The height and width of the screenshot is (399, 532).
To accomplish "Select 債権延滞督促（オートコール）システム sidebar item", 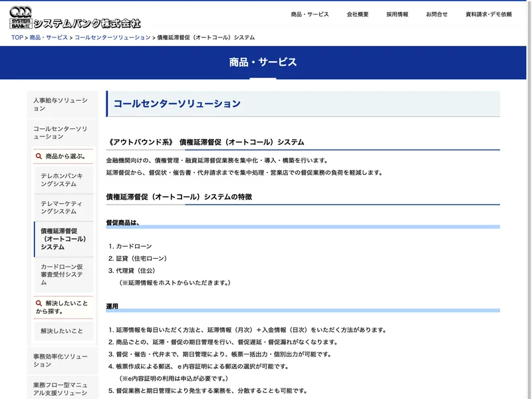I will 63,239.
